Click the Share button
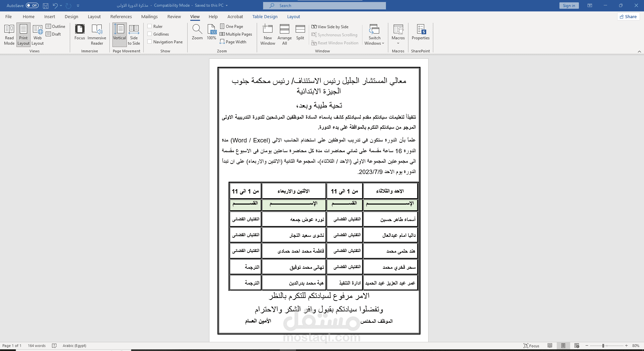Image resolution: width=644 pixels, height=351 pixels. coord(628,16)
